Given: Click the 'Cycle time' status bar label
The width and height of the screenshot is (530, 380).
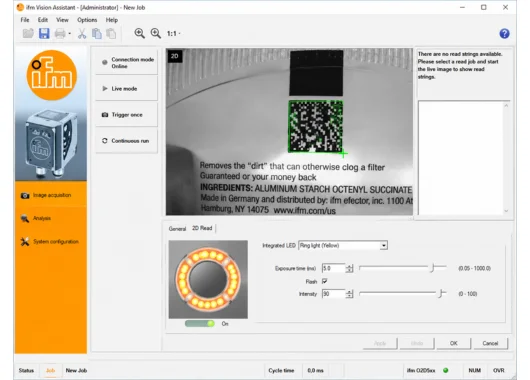Looking at the screenshot, I should pos(281,371).
